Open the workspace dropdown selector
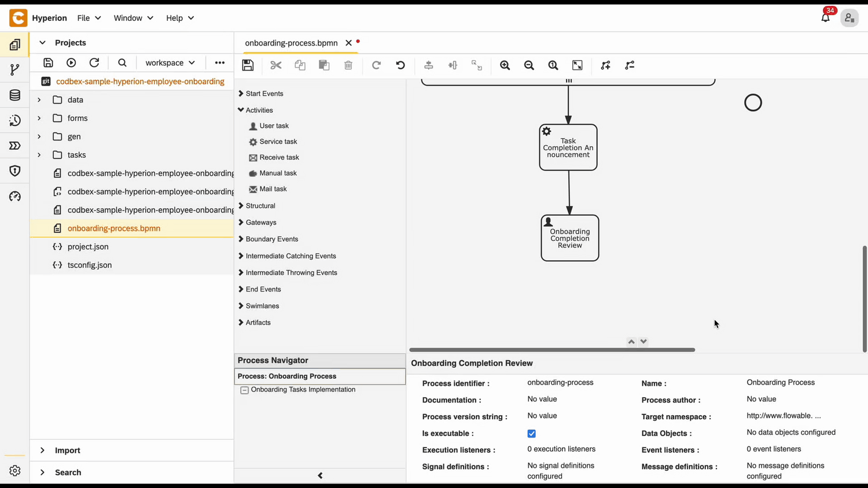Image resolution: width=868 pixels, height=488 pixels. 170,63
